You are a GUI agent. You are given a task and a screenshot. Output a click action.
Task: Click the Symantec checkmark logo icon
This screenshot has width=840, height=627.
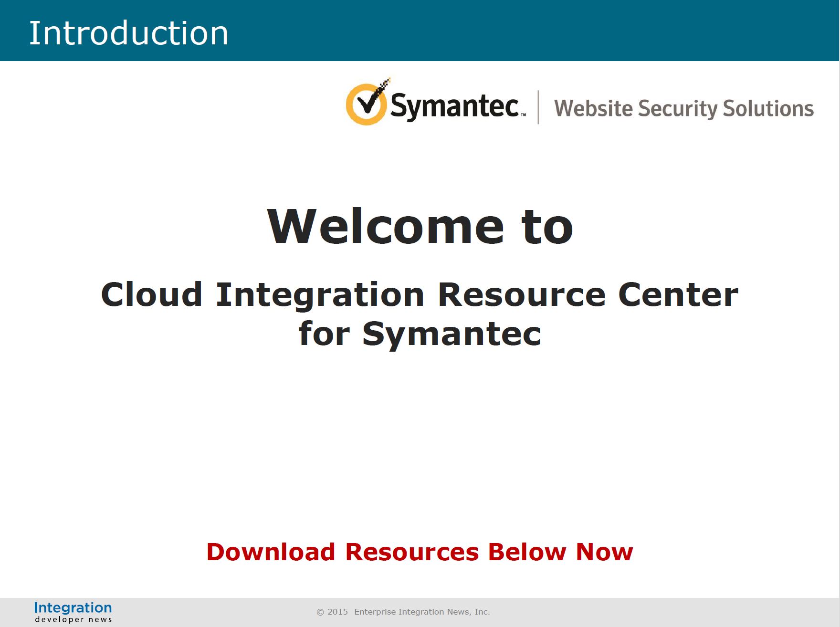pos(367,102)
